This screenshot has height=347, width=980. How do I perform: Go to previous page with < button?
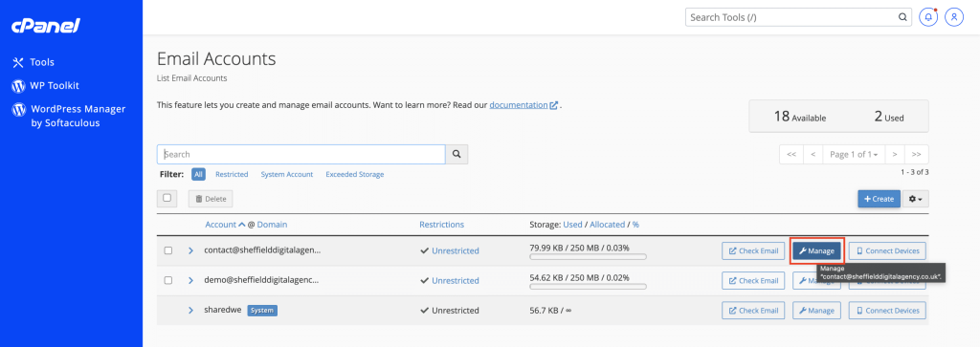point(813,154)
